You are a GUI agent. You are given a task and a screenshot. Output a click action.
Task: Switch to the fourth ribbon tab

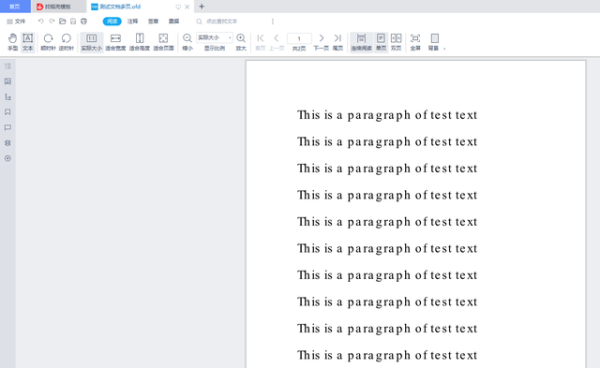[174, 21]
